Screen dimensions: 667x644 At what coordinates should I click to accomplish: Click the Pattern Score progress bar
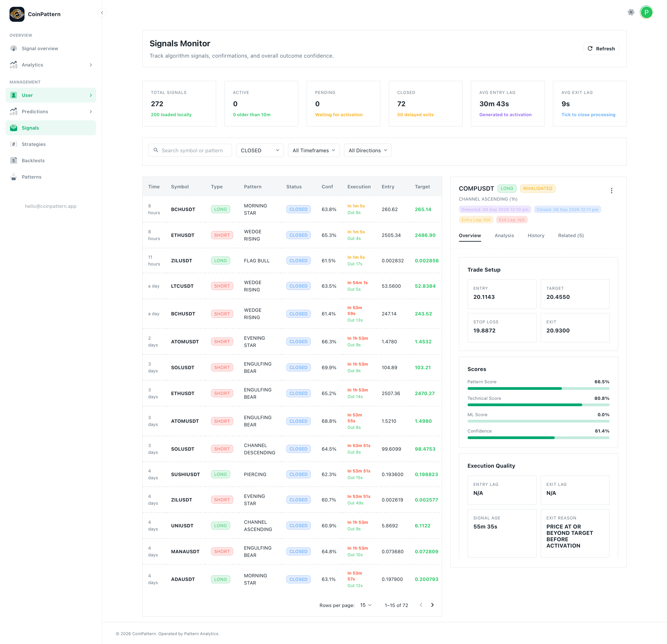click(538, 389)
